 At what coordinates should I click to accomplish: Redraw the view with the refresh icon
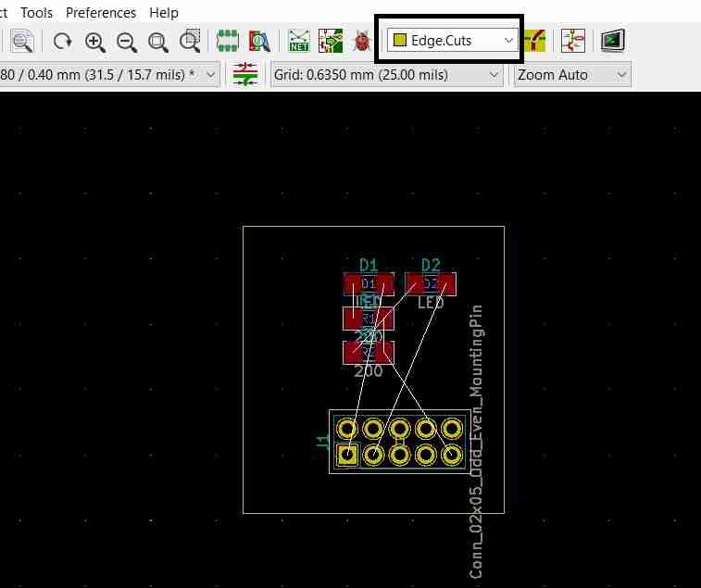click(x=62, y=42)
